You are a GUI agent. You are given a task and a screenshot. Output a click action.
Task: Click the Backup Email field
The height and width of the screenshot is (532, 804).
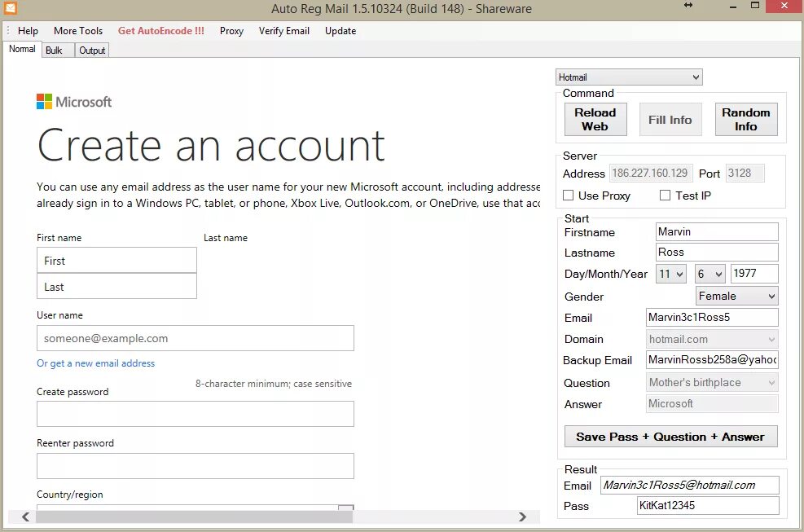tap(712, 360)
